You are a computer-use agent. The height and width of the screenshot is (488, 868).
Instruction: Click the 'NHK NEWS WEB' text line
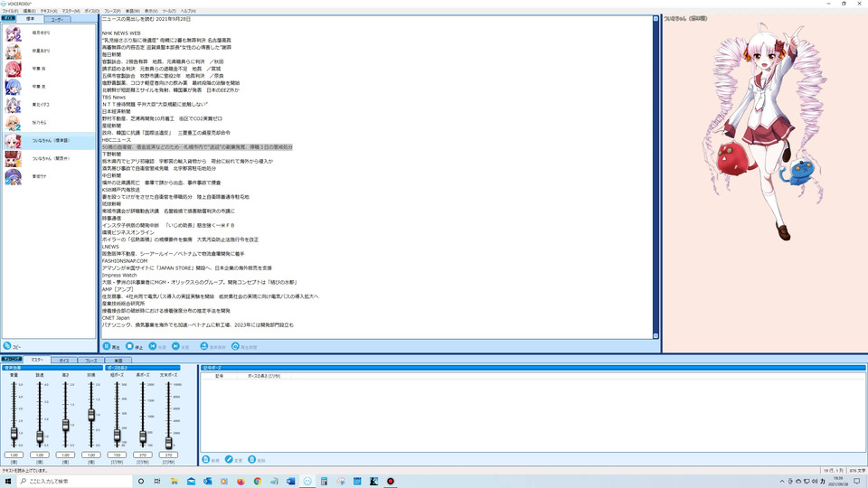click(121, 33)
